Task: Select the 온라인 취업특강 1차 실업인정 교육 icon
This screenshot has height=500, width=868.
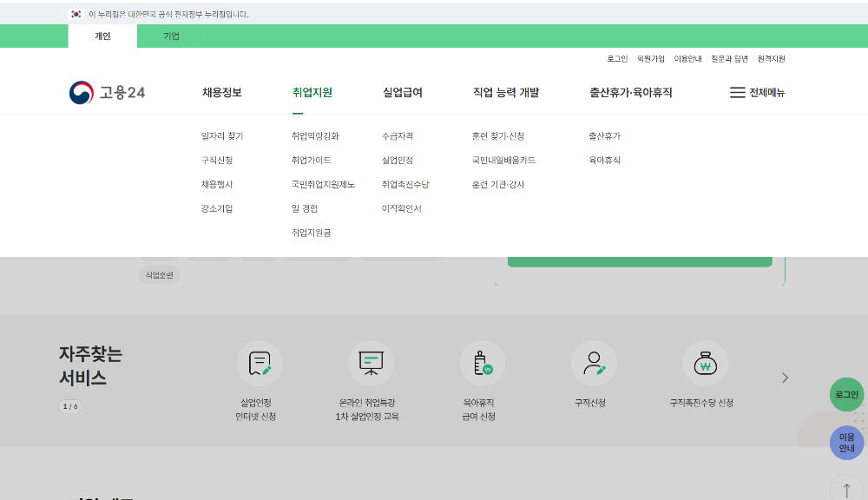Action: [x=372, y=363]
